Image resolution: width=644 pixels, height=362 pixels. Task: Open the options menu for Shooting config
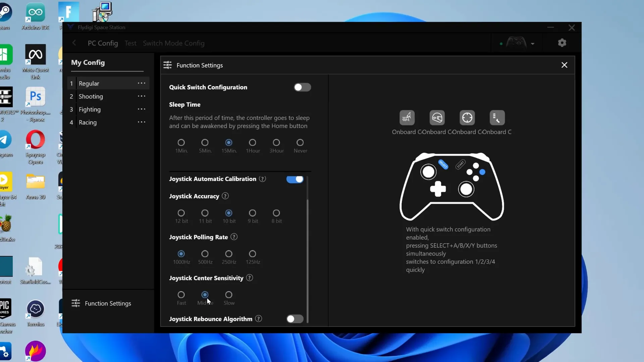tap(142, 96)
